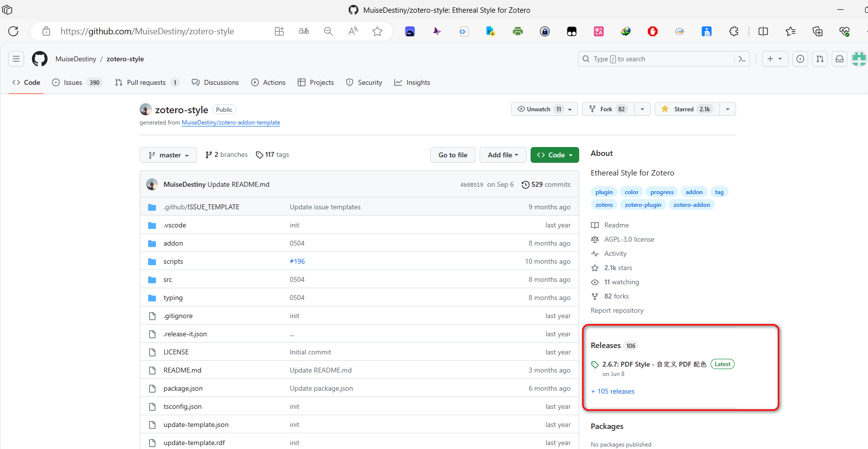This screenshot has width=868, height=449.
Task: Open browser essentials heart icon
Action: 844,31
